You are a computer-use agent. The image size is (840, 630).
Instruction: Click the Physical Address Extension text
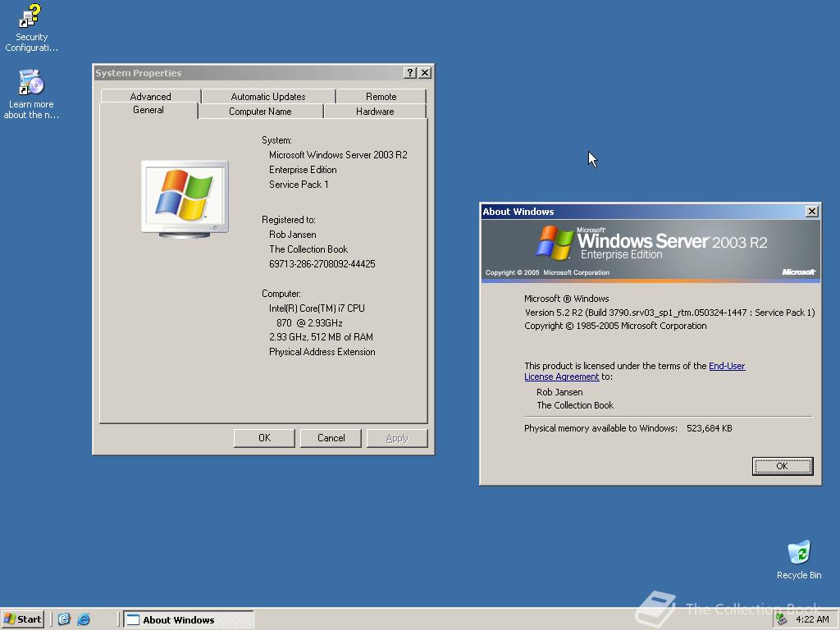(x=322, y=352)
